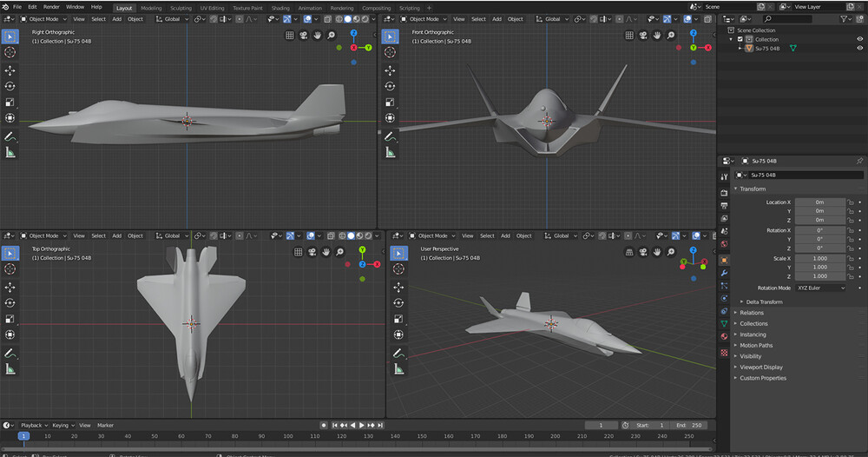The width and height of the screenshot is (868, 457).
Task: Click the green Y axis gizmo in User Perspective
Action: pyautogui.click(x=684, y=260)
